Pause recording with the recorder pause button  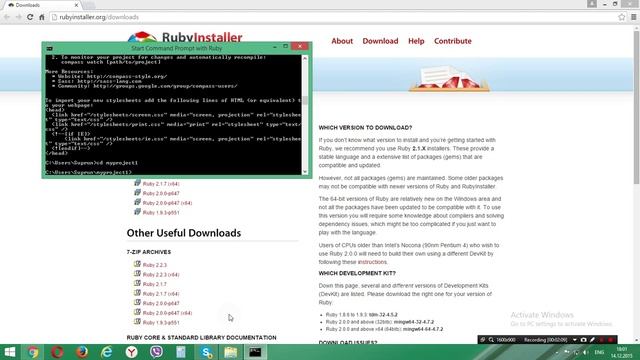[x=602, y=340]
